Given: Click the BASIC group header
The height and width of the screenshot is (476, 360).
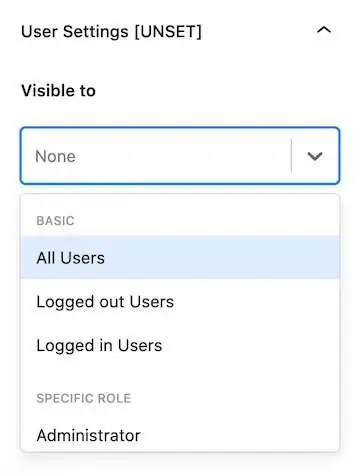Looking at the screenshot, I should click(55, 221).
